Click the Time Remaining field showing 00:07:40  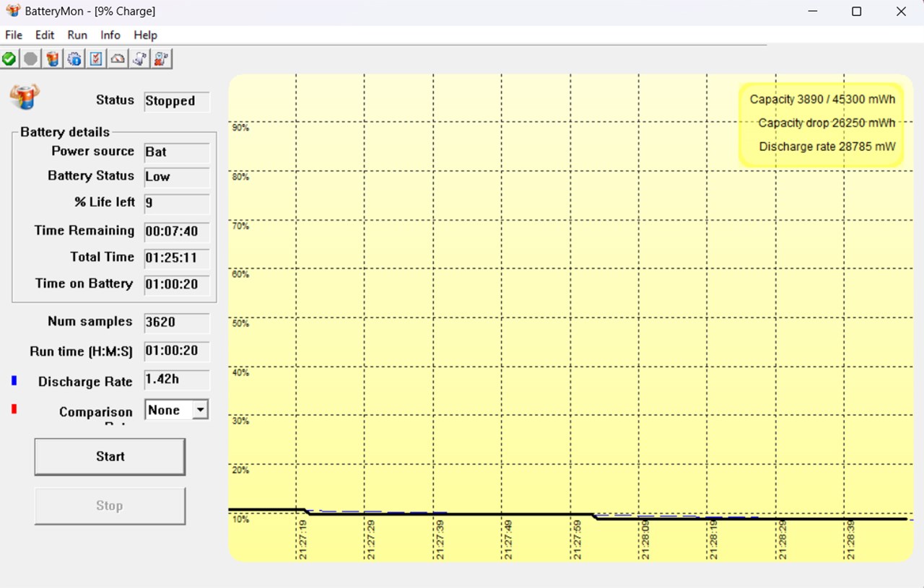(x=177, y=232)
